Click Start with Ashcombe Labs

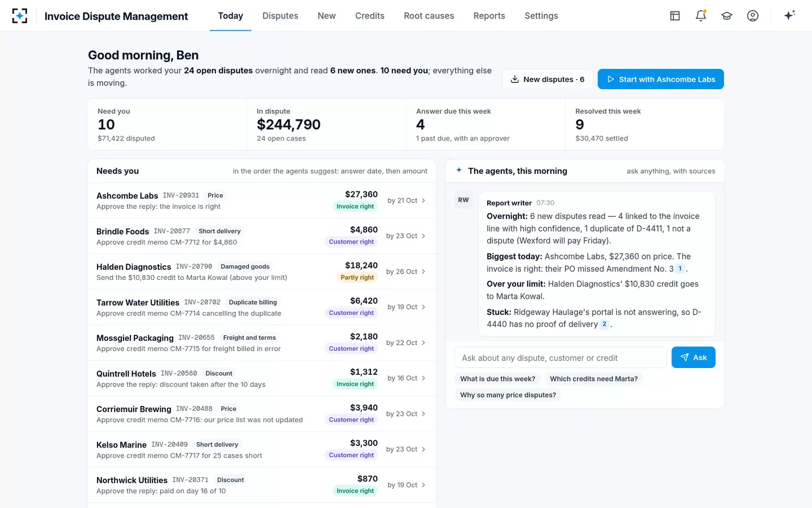pyautogui.click(x=661, y=79)
